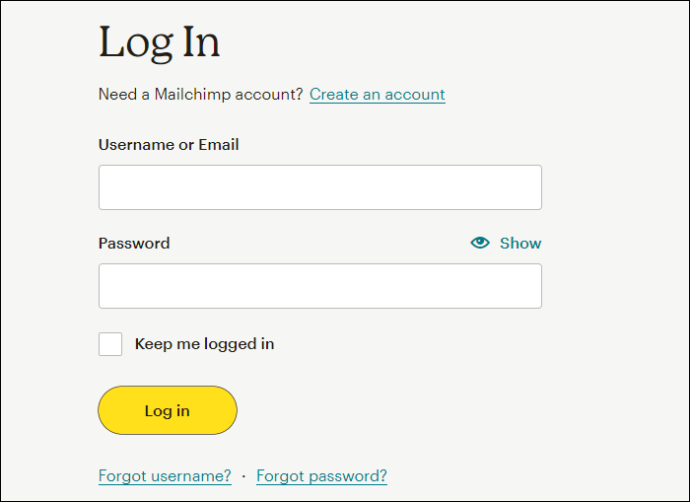This screenshot has height=502, width=690.
Task: Click the Log In page heading
Action: pyautogui.click(x=159, y=44)
